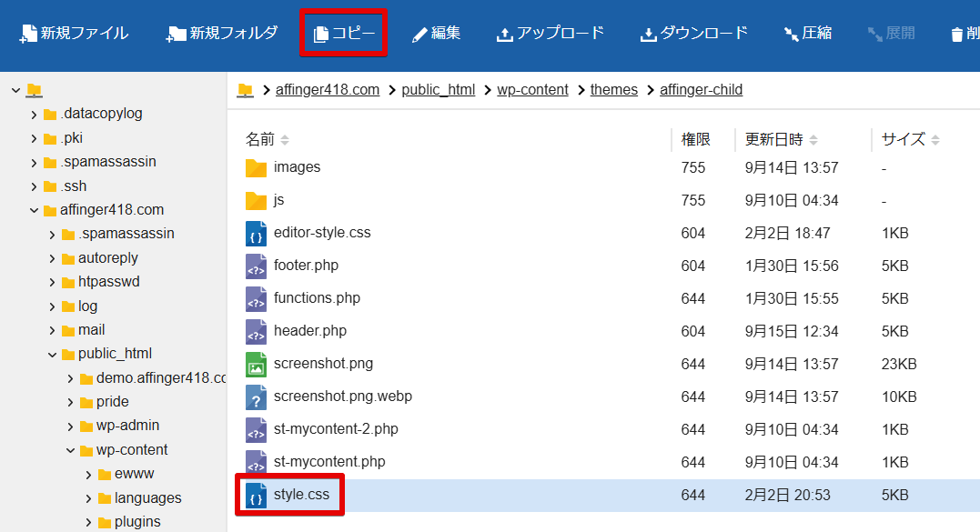Click folder icon next to .datacopylog

50,115
